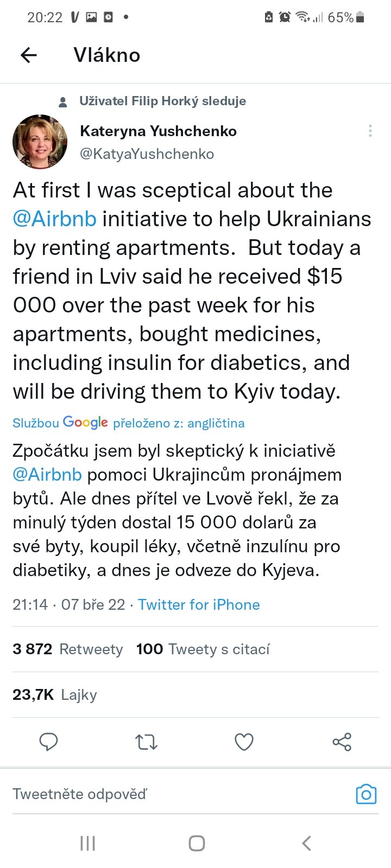Like the tweet with the heart icon
The width and height of the screenshot is (391, 868).
(244, 742)
